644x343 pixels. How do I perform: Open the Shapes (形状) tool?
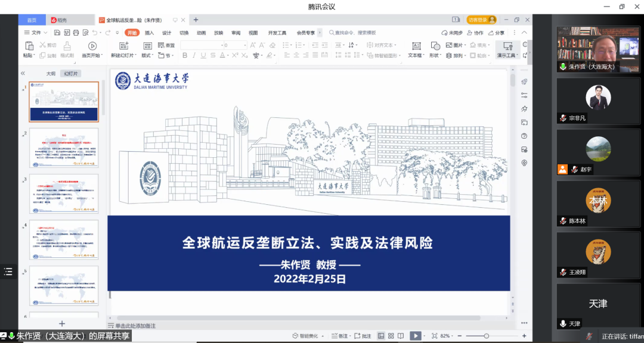pos(435,46)
